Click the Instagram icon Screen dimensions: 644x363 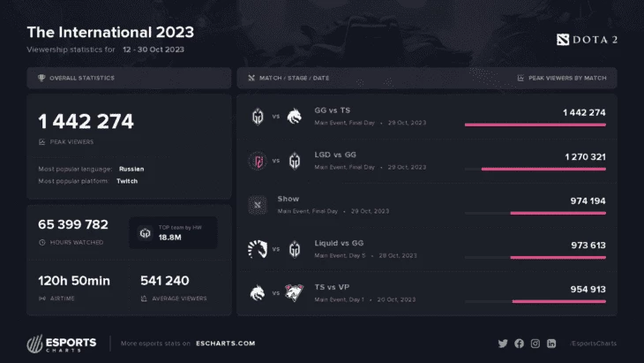click(535, 344)
